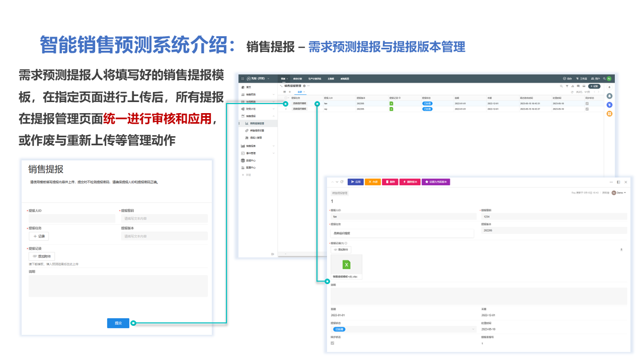644x362 pixels.
Task: Open the Demo owner dropdown in the detail panel
Action: point(619,193)
